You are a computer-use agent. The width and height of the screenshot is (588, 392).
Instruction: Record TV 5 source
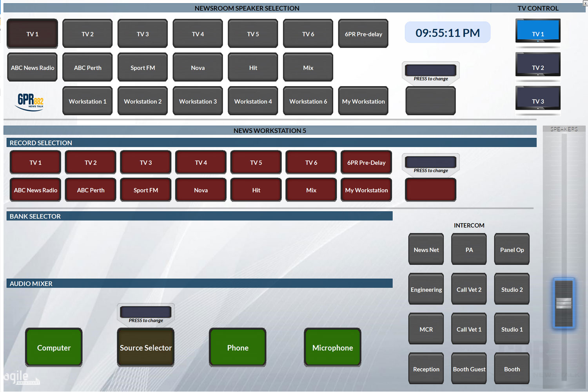coord(256,163)
